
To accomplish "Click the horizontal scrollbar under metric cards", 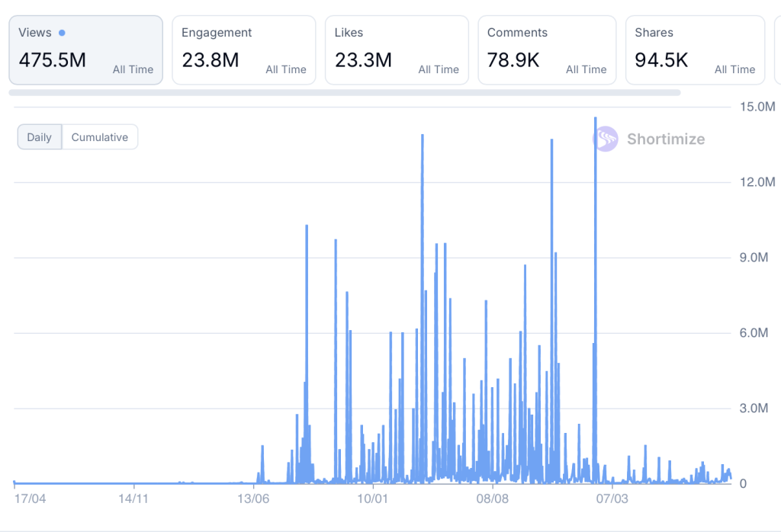I will 344,93.
